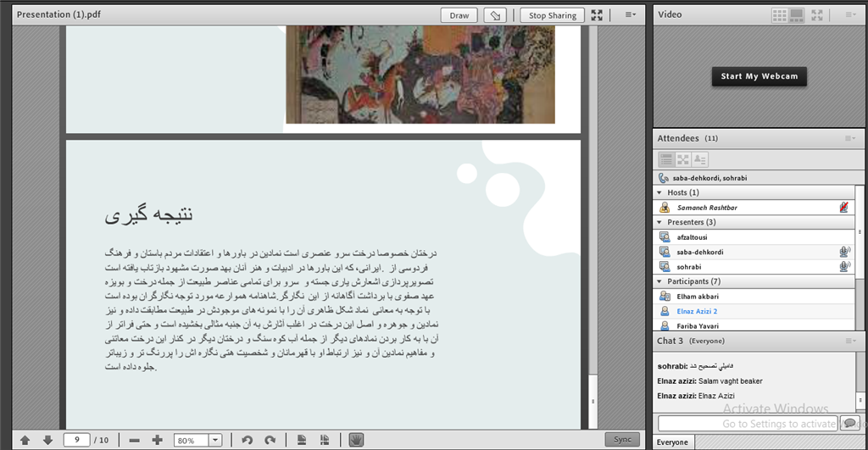Collapse the Hosts group
Viewport: 868px width, 450px height.
click(x=659, y=192)
